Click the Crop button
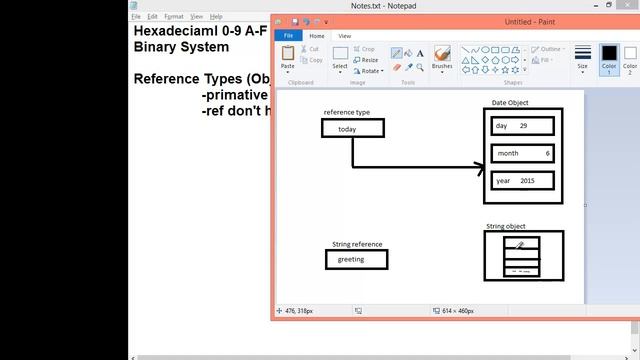The width and height of the screenshot is (640, 360). pos(364,49)
